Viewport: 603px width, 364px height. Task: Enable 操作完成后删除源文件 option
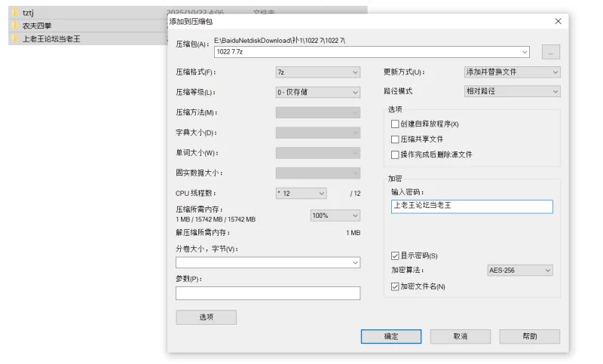395,154
